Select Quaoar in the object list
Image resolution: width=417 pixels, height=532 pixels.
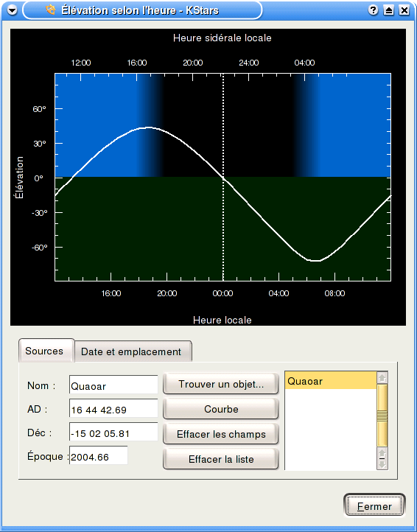coord(331,381)
